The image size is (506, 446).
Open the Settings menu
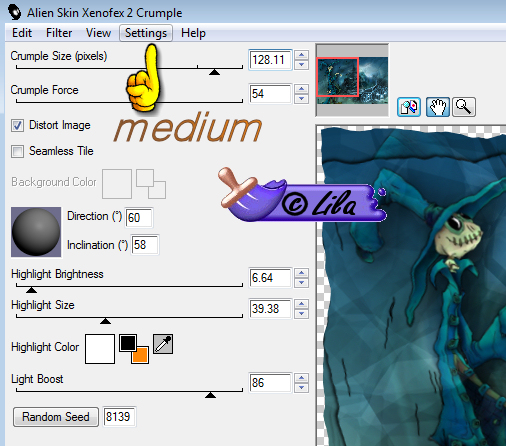tap(146, 33)
